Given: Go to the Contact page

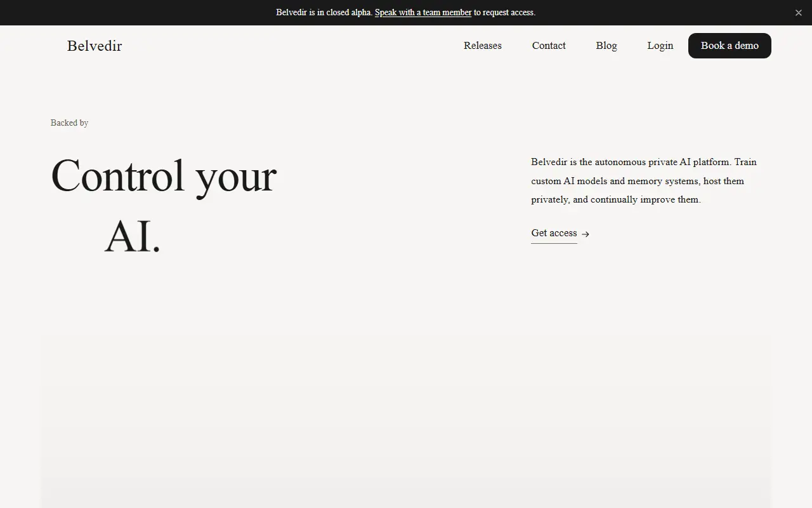Looking at the screenshot, I should (x=549, y=46).
